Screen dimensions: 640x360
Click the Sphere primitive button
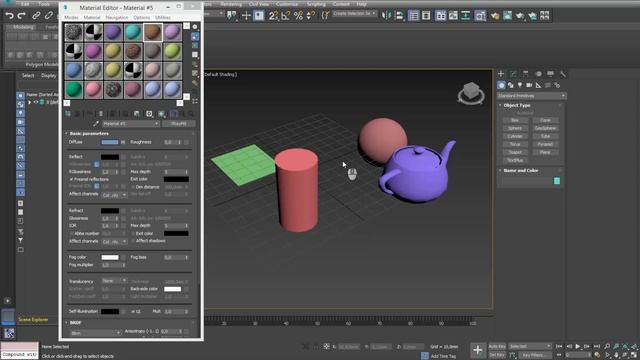pos(515,128)
